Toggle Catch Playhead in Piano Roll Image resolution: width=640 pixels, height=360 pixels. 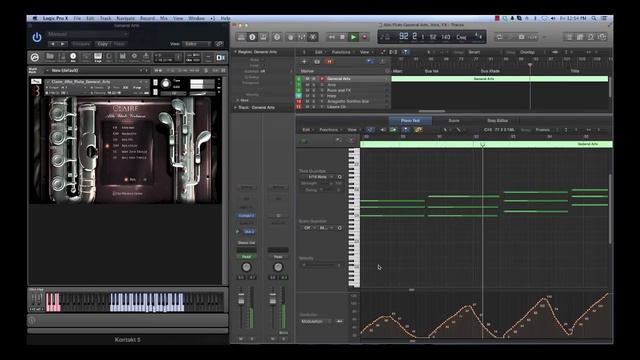click(x=405, y=130)
